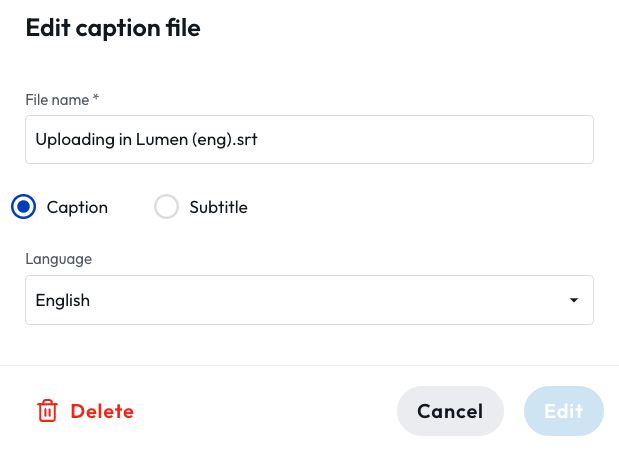The image size is (619, 457).
Task: Click the Caption label text
Action: point(77,208)
